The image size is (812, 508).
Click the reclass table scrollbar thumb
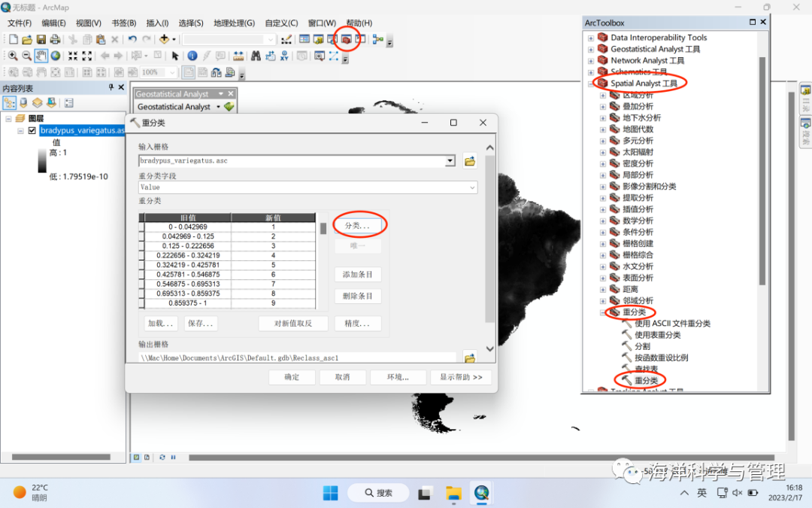[x=323, y=229]
